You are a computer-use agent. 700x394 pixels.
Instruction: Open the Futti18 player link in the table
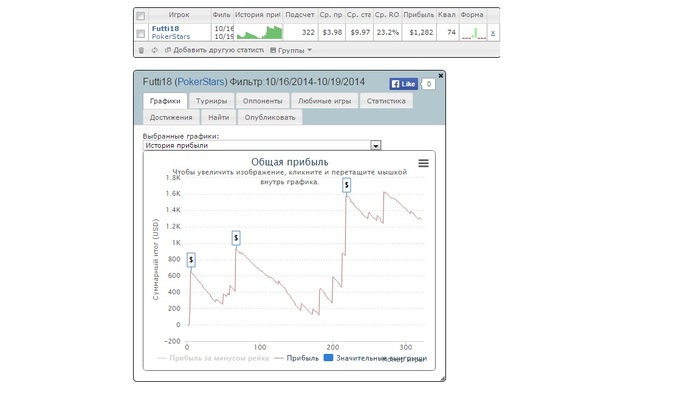(x=166, y=29)
